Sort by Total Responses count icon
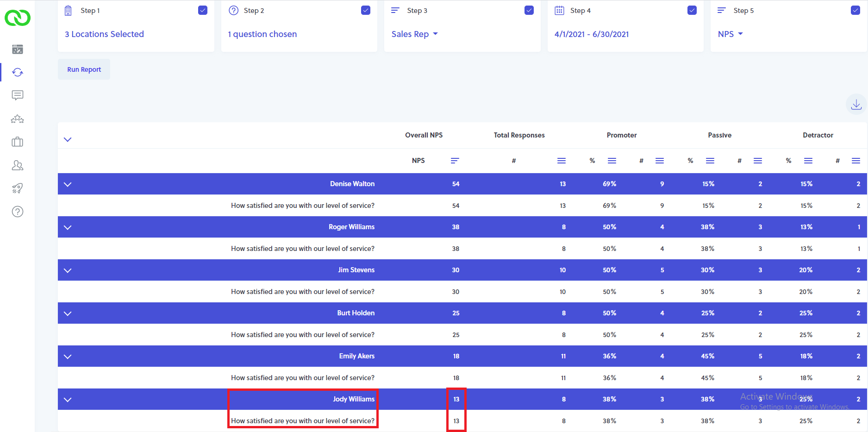868x432 pixels. (562, 161)
